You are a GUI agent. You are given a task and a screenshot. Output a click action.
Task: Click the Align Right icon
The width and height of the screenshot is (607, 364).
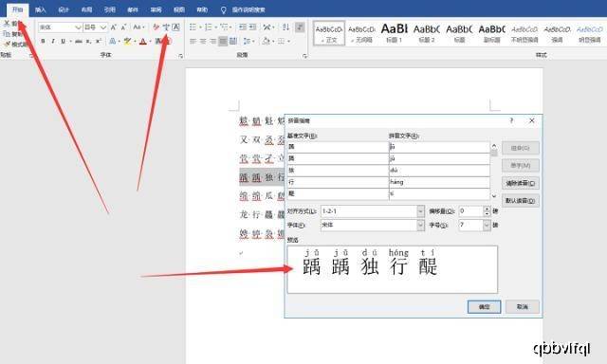212,41
